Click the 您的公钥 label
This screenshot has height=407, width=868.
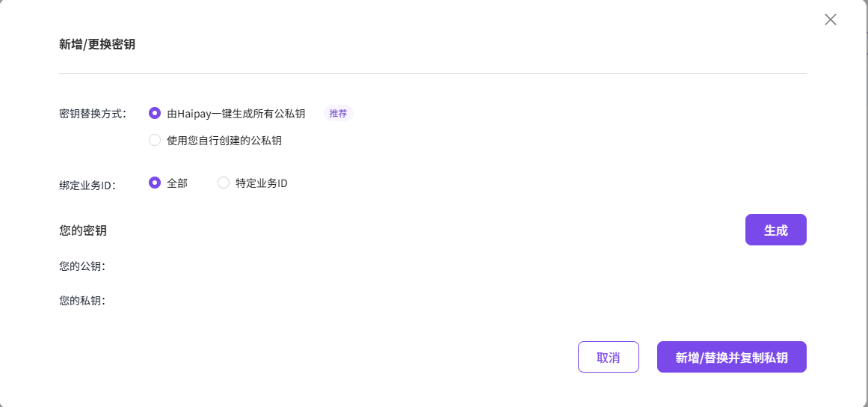(x=82, y=266)
